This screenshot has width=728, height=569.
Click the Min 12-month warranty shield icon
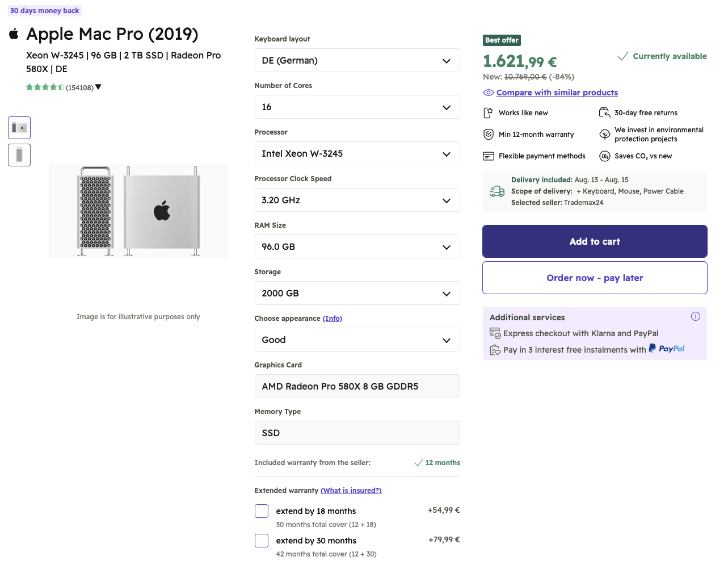[x=489, y=135]
